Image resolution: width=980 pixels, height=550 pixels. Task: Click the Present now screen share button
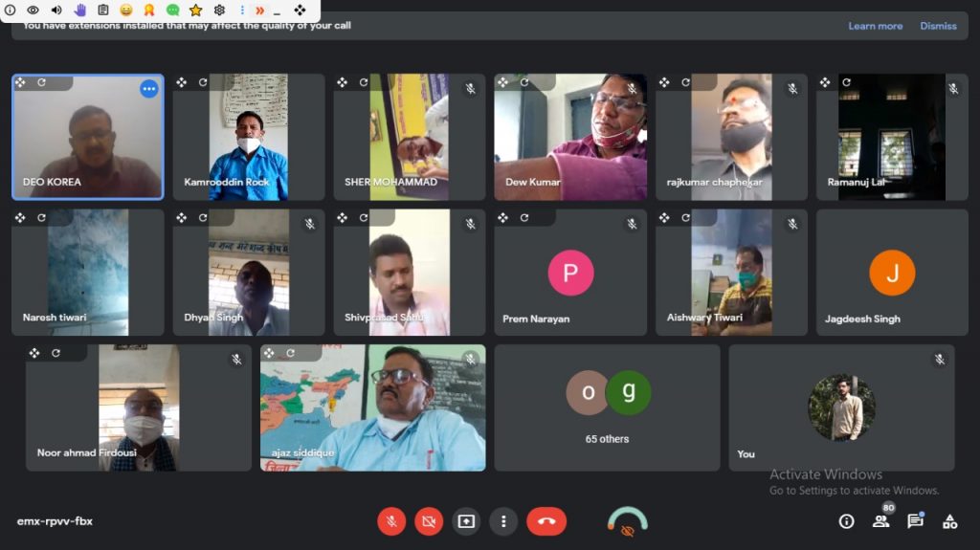point(466,521)
